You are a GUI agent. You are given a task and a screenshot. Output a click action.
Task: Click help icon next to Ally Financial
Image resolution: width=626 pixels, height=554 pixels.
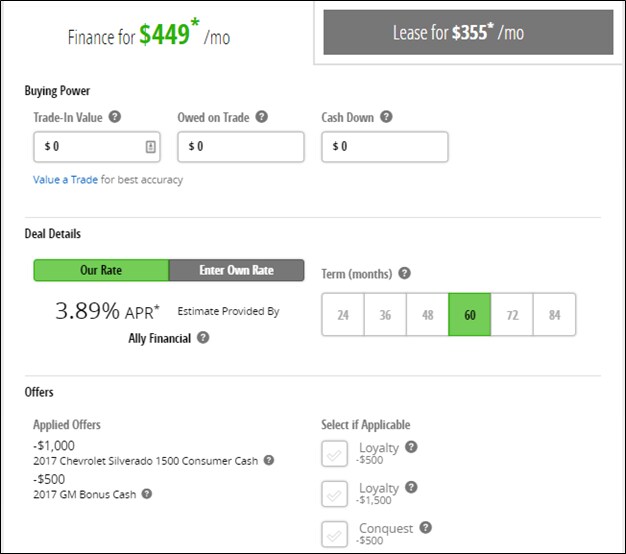click(203, 338)
